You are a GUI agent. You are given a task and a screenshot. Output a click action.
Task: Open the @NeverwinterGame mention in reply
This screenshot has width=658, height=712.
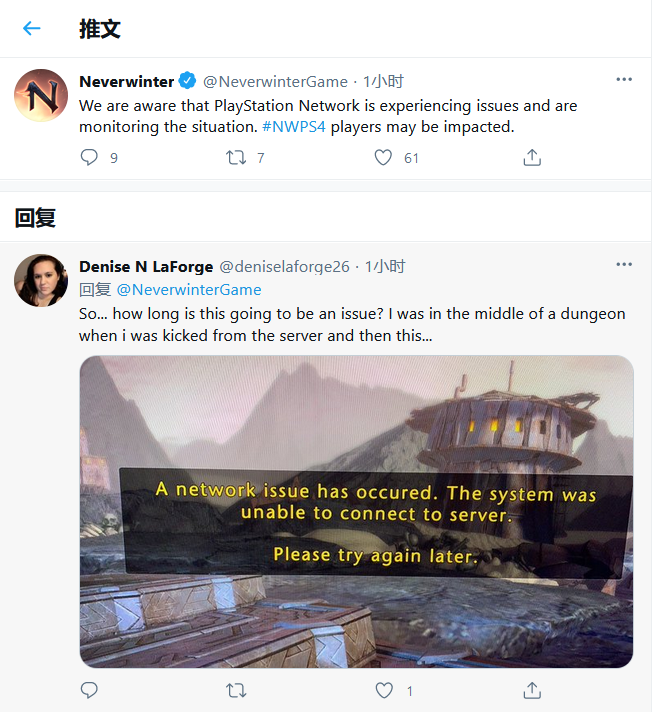point(189,289)
